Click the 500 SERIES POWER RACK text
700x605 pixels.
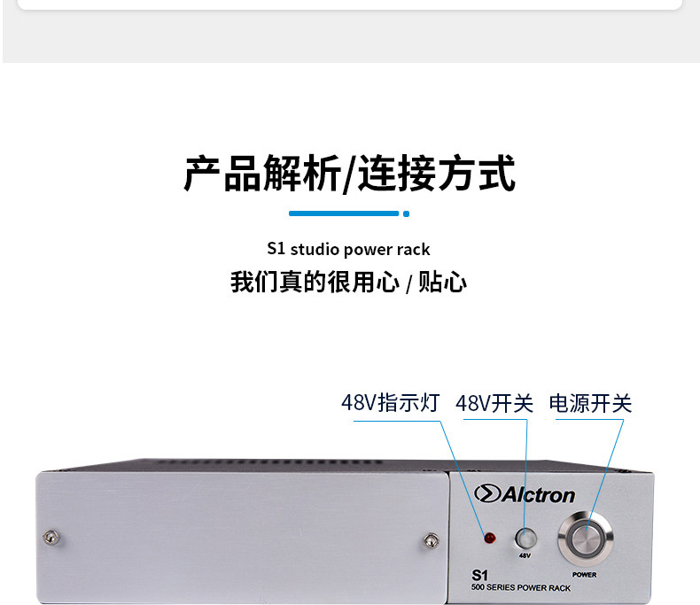[x=521, y=587]
